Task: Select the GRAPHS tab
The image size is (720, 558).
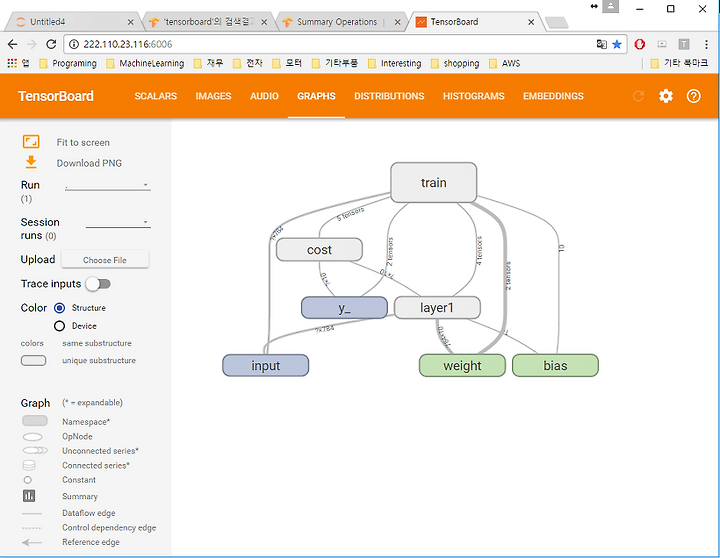Action: tap(316, 96)
